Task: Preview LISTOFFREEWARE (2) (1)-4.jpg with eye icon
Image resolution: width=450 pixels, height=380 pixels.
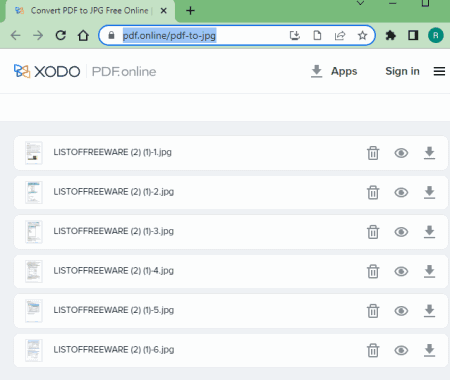Action: pos(401,271)
